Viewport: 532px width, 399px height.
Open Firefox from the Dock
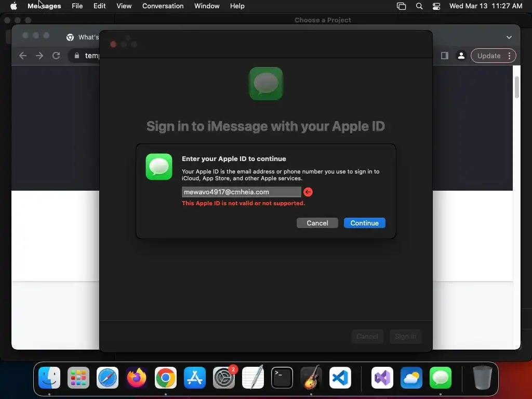click(x=137, y=378)
